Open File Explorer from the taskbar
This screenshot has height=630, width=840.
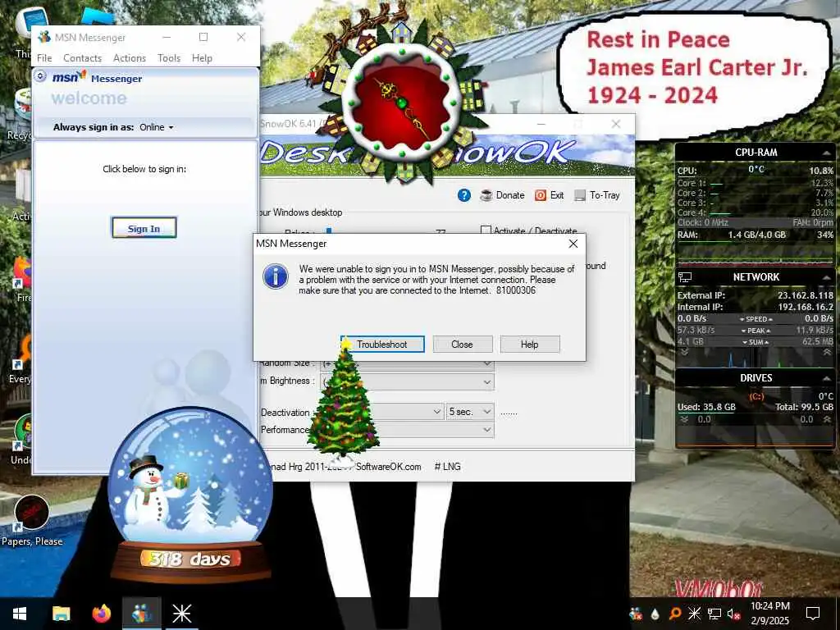[61, 614]
